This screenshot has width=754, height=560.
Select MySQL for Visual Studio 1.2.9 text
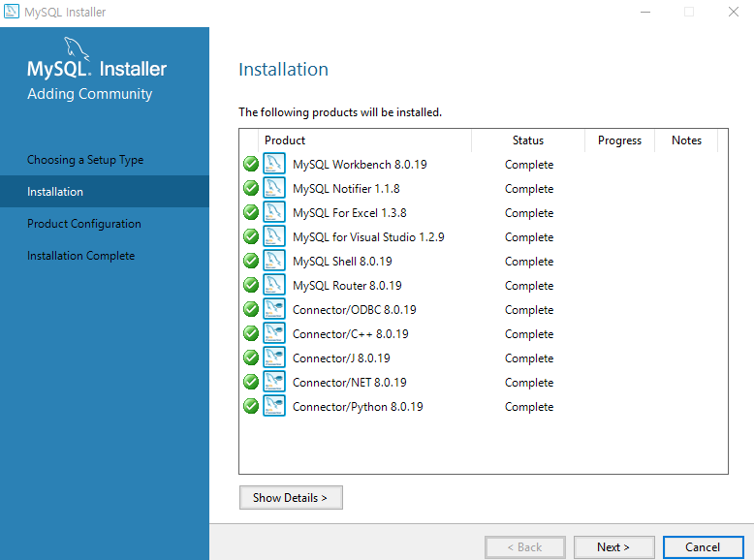368,237
